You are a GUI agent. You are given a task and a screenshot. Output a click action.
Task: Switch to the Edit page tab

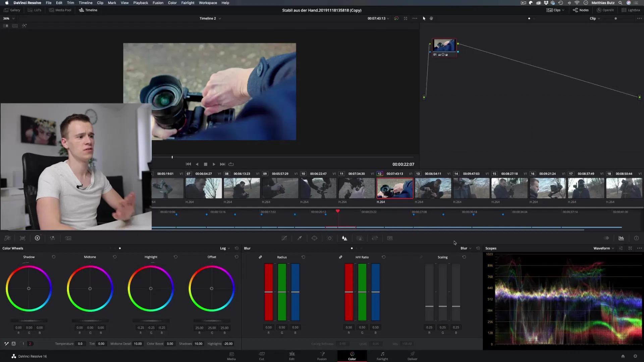(292, 356)
